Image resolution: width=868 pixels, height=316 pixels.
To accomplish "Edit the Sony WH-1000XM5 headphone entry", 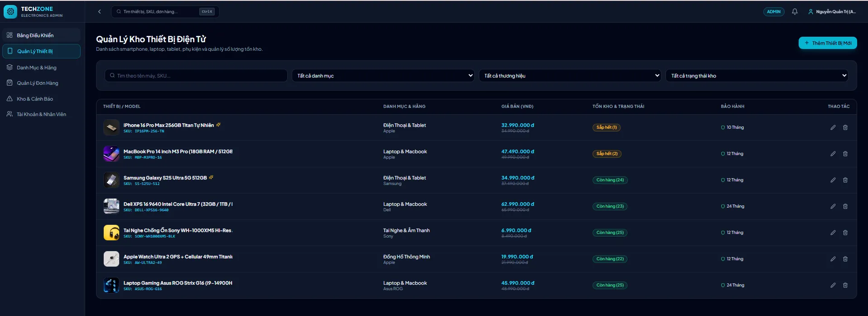I will coord(833,233).
